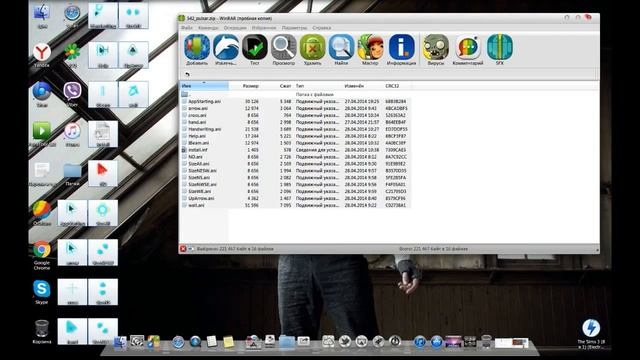Click the SFX toolbar icon
The image size is (640, 360).
(500, 49)
